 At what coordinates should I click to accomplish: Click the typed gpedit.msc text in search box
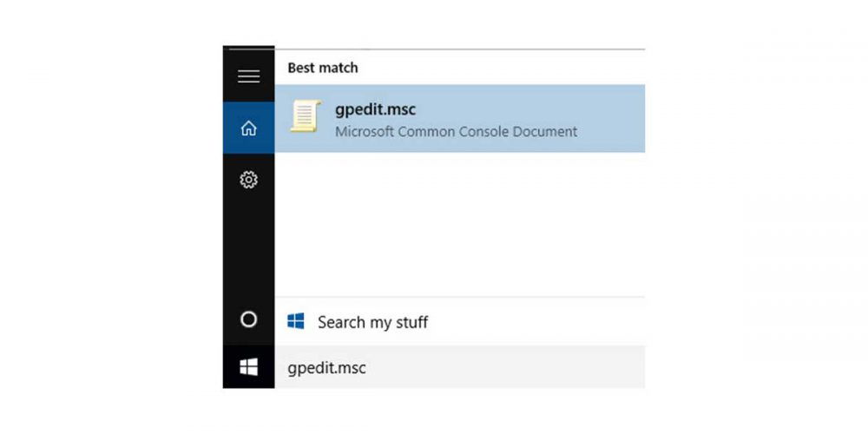(326, 368)
